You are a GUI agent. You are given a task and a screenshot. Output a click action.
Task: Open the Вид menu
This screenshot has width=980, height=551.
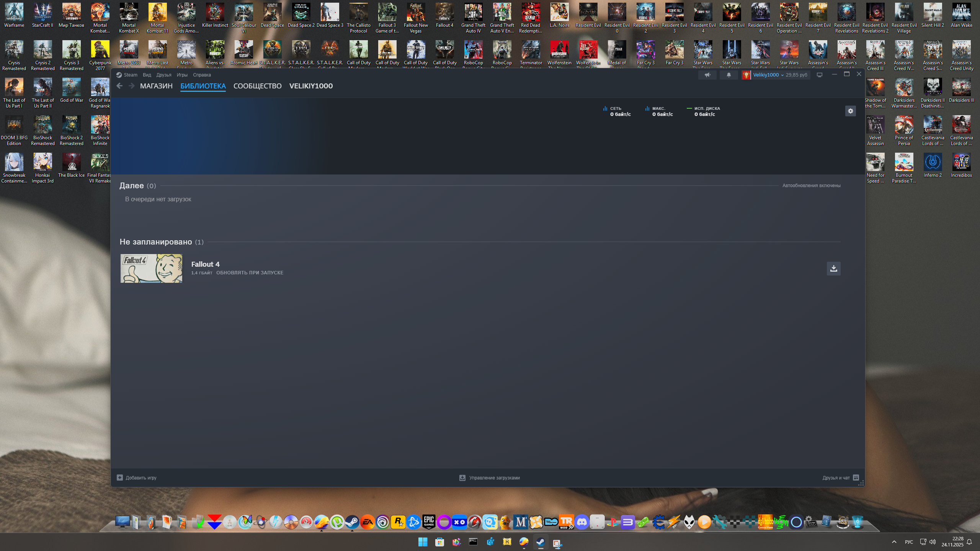147,75
